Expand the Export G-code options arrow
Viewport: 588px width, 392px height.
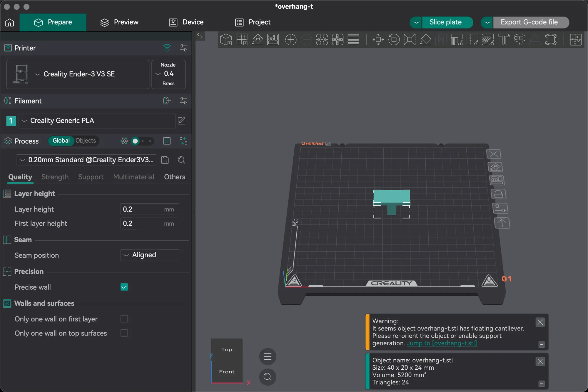487,22
